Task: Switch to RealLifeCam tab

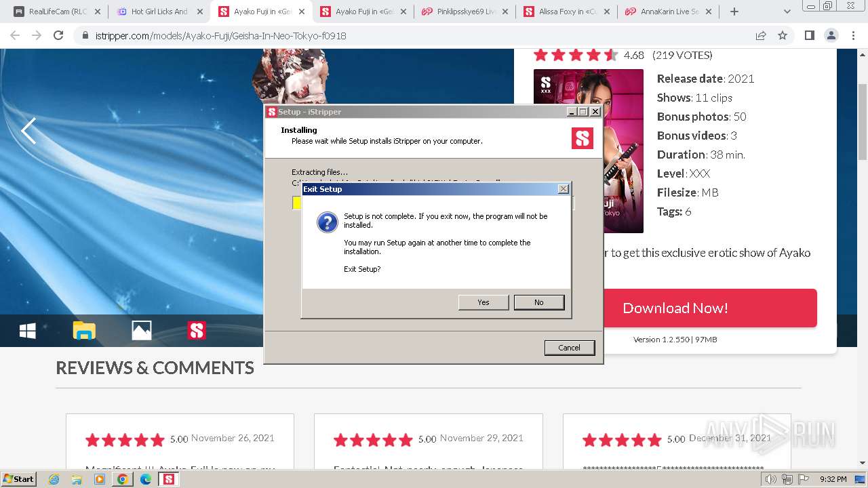Action: 56,12
